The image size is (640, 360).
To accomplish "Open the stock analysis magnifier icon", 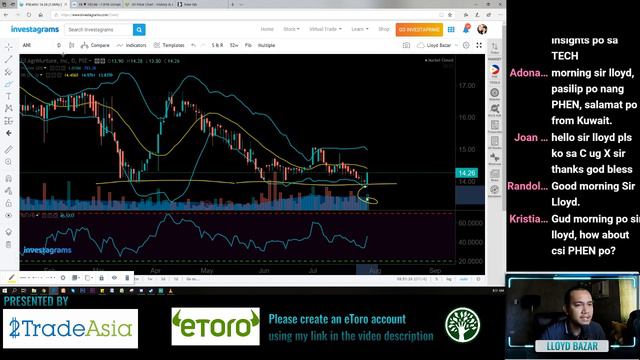I will [495, 110].
